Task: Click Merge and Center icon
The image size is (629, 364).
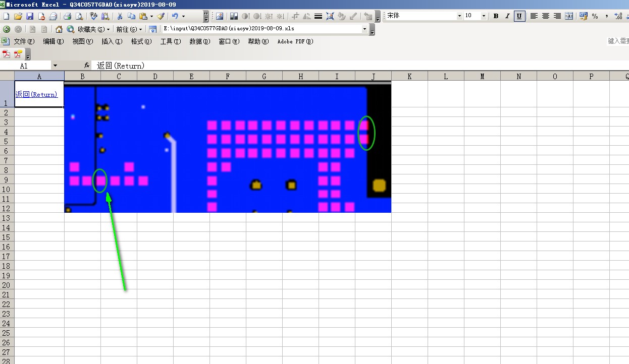Action: pos(569,16)
